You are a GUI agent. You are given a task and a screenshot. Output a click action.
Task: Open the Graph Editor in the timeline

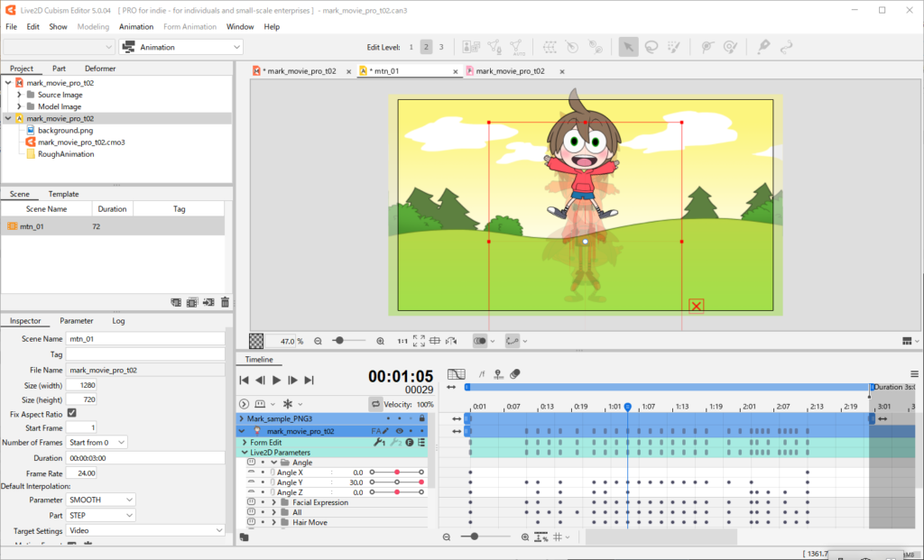coord(456,373)
